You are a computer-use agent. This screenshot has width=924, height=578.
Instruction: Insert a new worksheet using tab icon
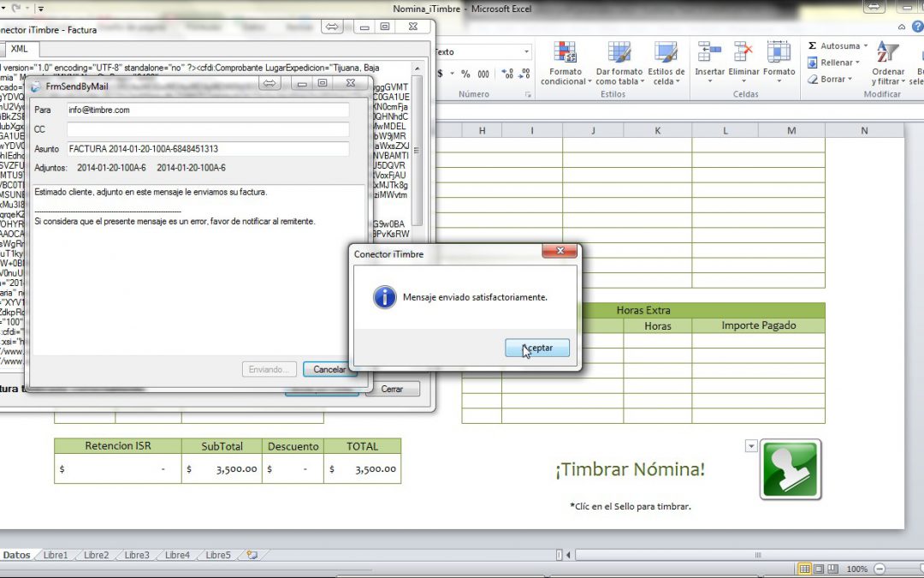pos(252,555)
